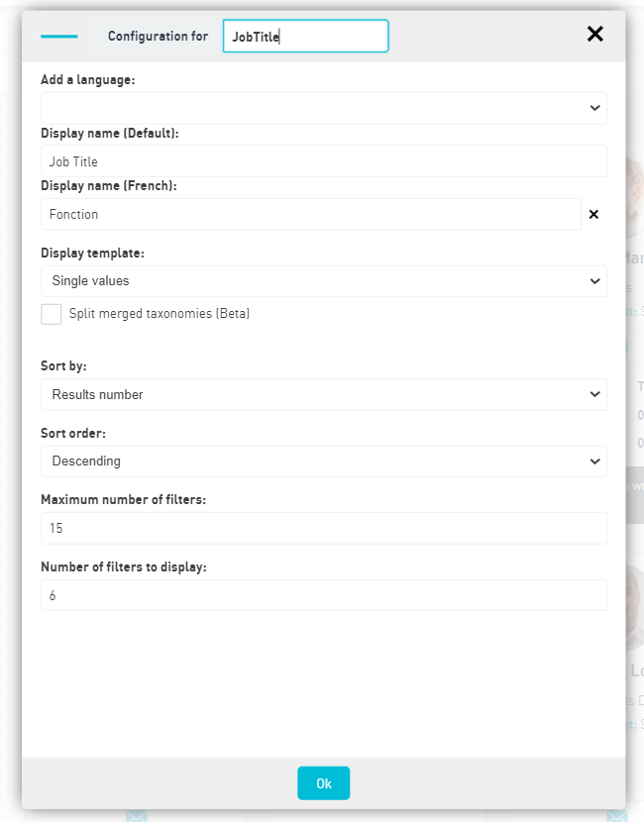Expand the Display template Single values dropdown

point(324,281)
